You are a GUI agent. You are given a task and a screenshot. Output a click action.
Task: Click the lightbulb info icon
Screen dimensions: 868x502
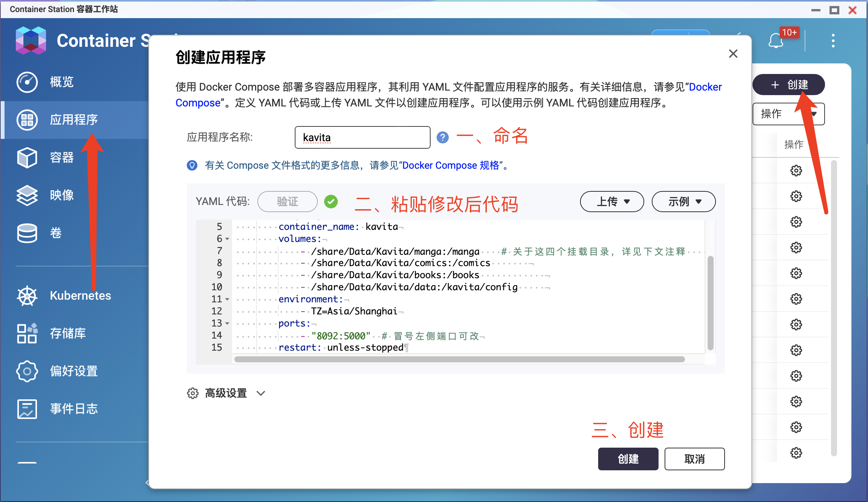192,165
